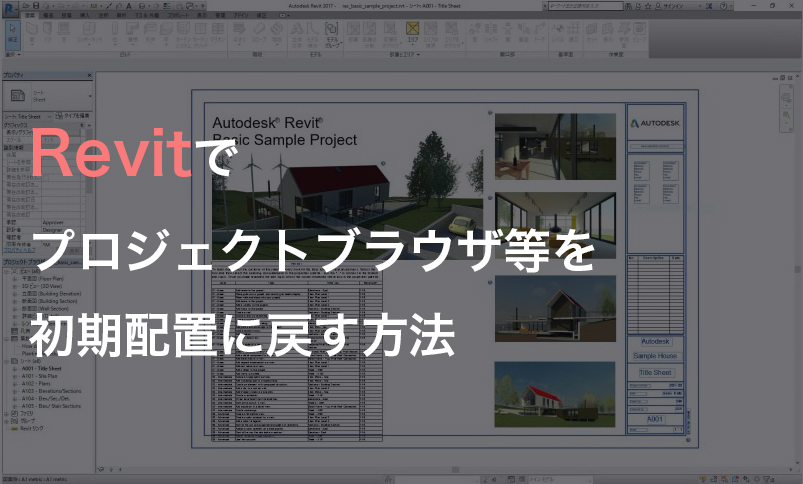Image resolution: width=803 pixels, height=484 pixels.
Task: Switch to the Manage (管理) ribbon tab
Action: (x=220, y=15)
